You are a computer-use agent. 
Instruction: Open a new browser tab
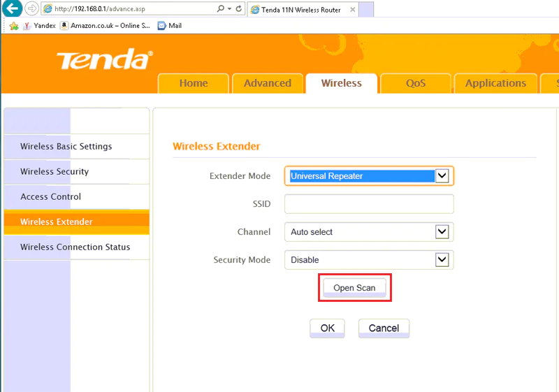point(366,10)
